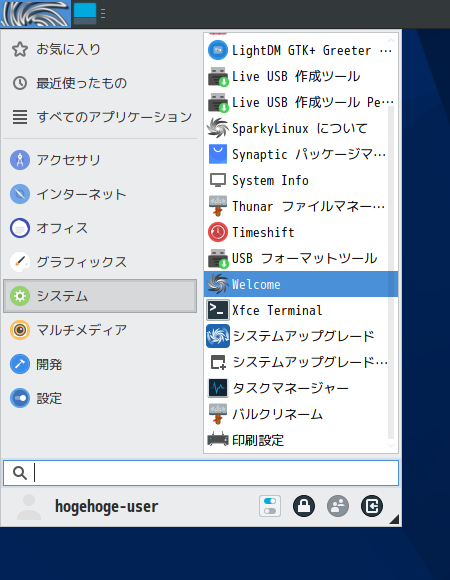Click the SparkyLinux menu button on the panel
The width and height of the screenshot is (450, 580).
tap(35, 14)
